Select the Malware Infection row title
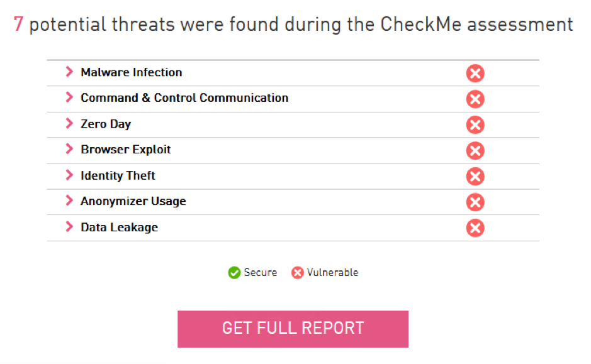Image resolution: width=591 pixels, height=364 pixels. [x=131, y=72]
